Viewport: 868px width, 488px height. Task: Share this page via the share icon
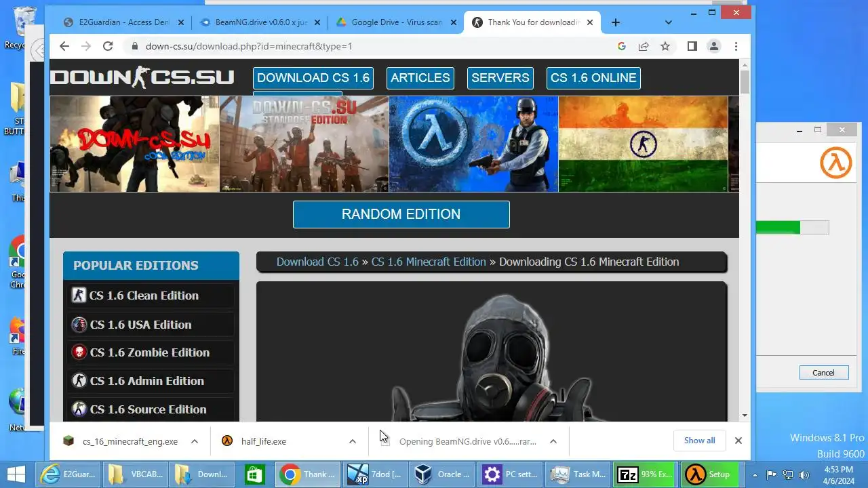pyautogui.click(x=643, y=46)
